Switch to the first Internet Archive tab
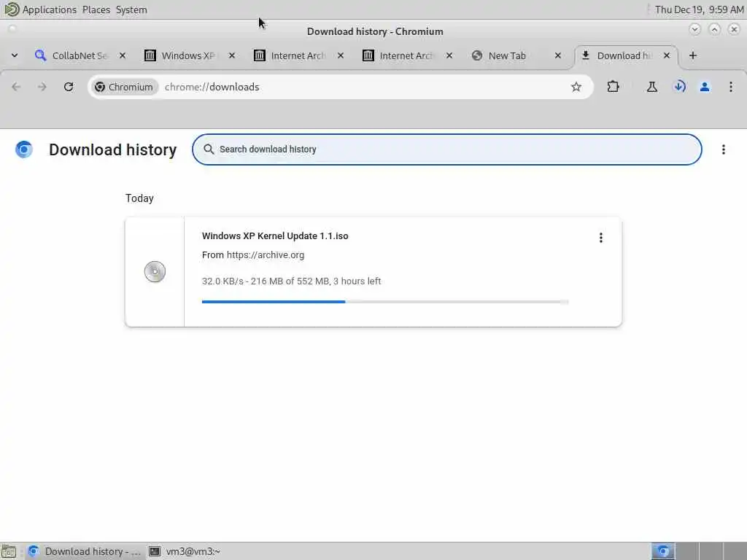This screenshot has height=560, width=747. [290, 55]
